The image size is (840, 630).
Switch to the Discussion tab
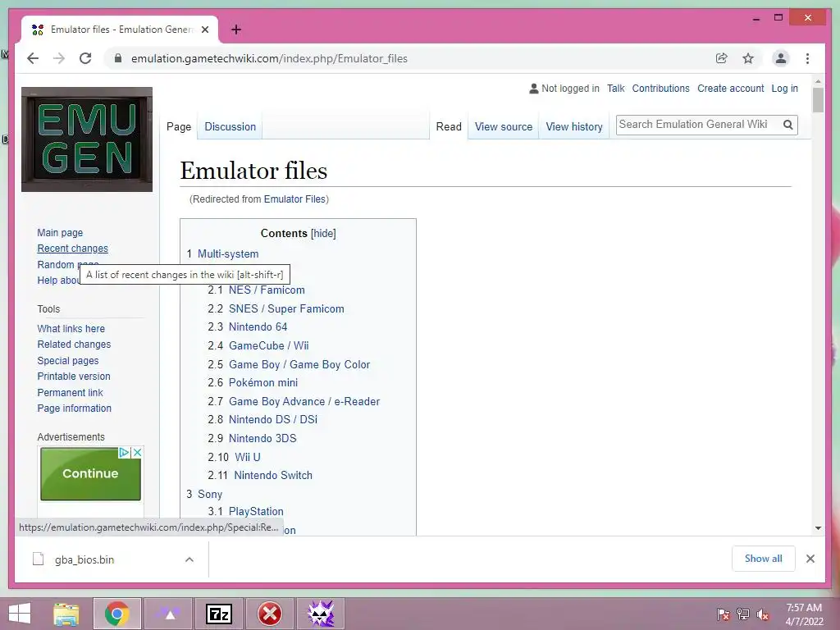230,127
